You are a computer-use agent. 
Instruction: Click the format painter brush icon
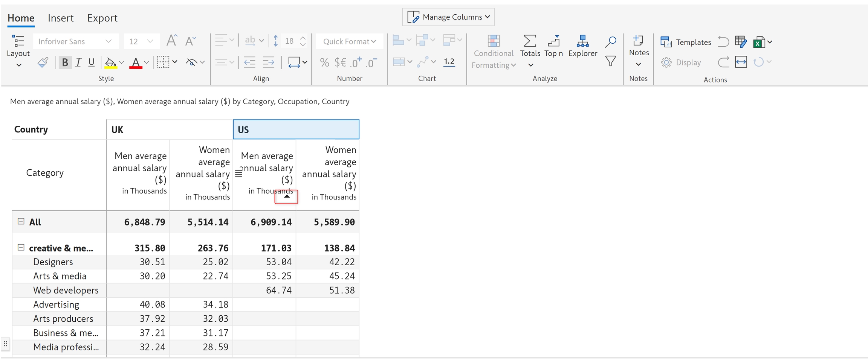point(43,62)
